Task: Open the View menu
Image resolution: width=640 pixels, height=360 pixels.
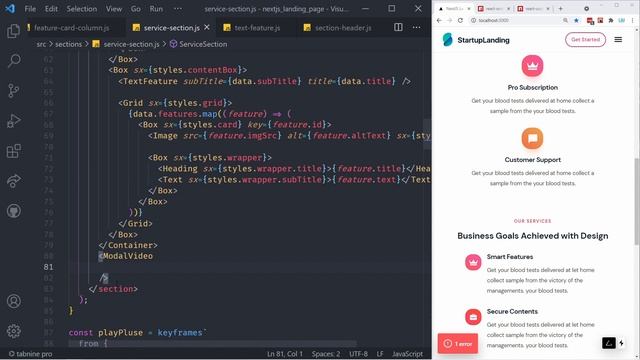Action: (x=114, y=9)
